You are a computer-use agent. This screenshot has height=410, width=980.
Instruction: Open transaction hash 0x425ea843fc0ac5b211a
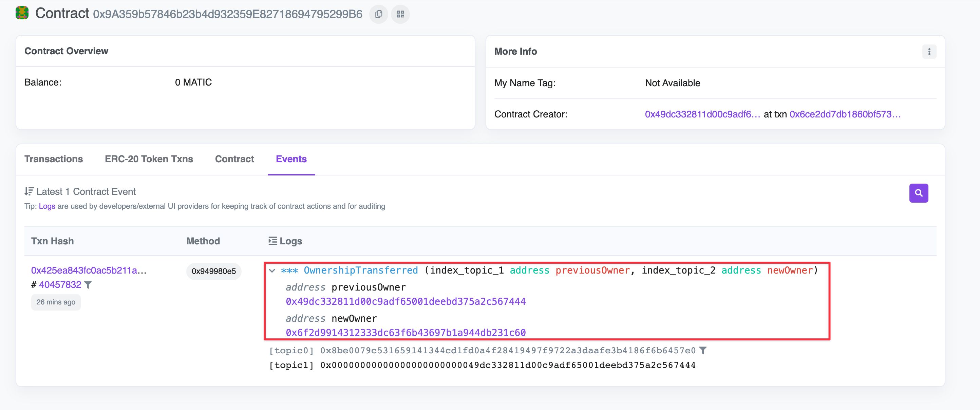coord(89,270)
